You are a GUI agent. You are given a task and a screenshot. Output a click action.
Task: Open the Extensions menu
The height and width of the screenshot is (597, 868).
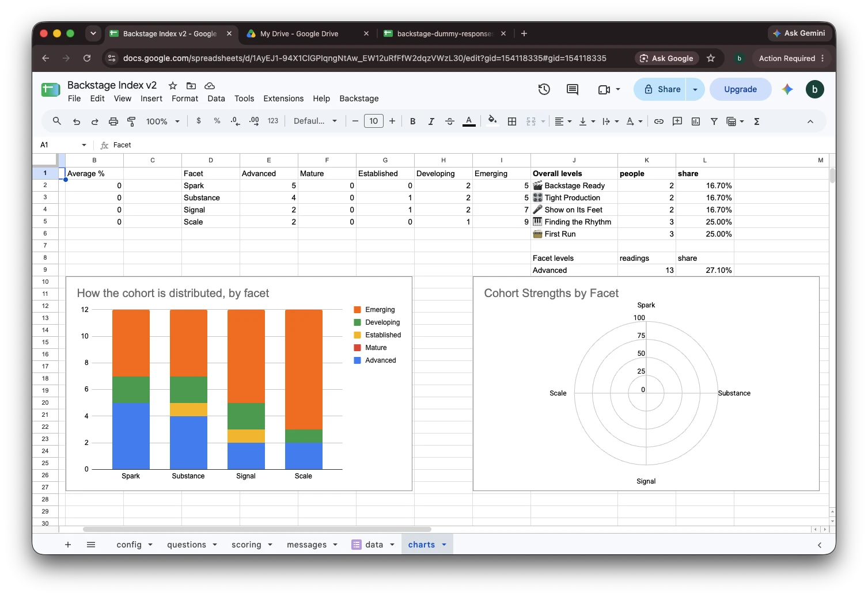point(283,98)
